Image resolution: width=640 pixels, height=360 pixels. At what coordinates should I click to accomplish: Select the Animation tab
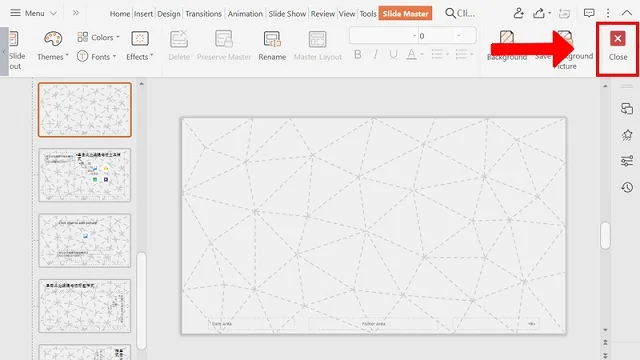click(x=245, y=14)
